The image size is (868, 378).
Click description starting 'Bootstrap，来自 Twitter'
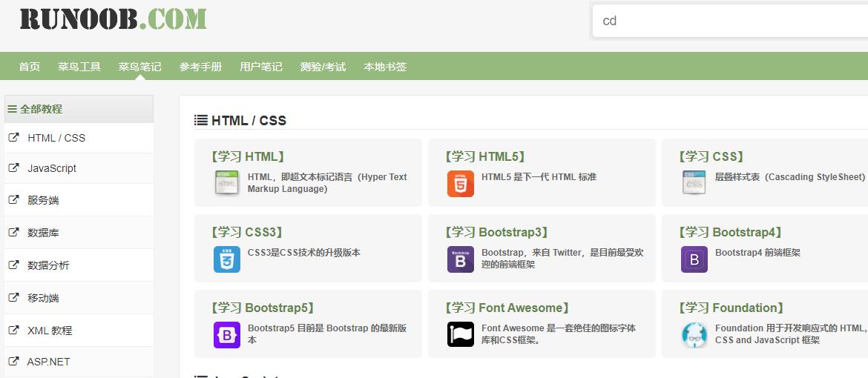point(562,259)
